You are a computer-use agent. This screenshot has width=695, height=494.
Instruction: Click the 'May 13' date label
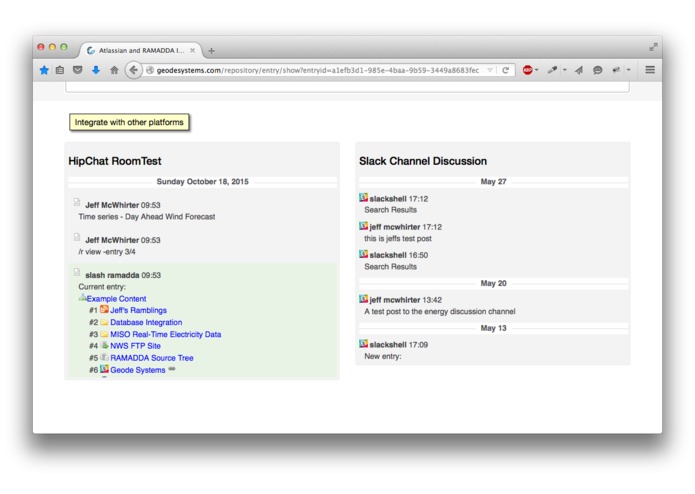click(x=493, y=328)
